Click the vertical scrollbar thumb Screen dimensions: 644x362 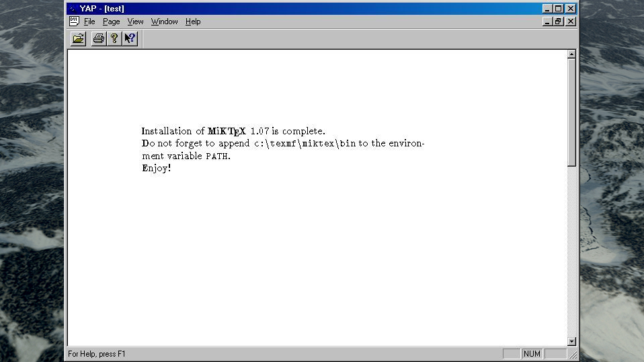pos(571,112)
